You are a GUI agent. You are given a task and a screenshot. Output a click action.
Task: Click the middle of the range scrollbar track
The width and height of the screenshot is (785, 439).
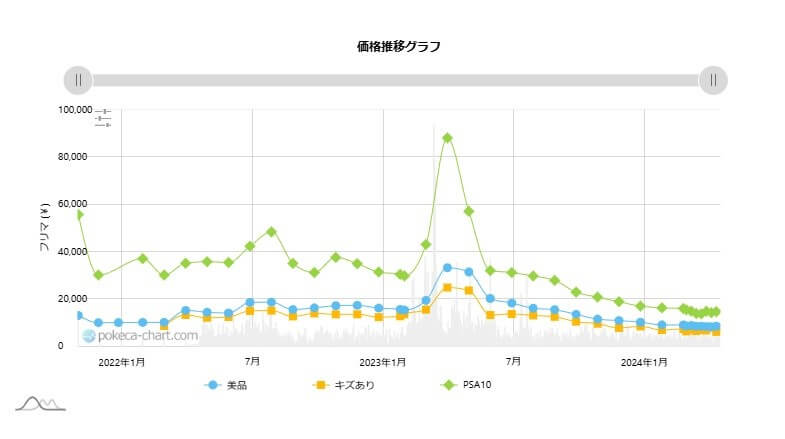[x=395, y=80]
